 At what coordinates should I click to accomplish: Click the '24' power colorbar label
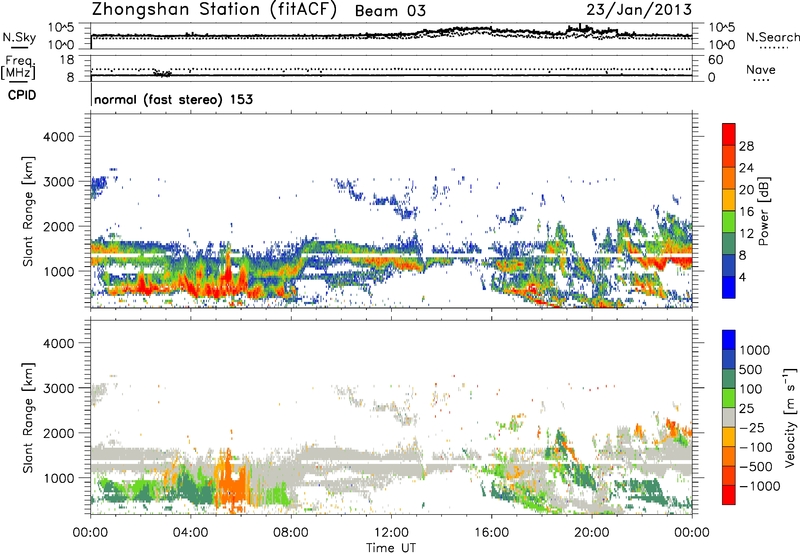point(746,168)
